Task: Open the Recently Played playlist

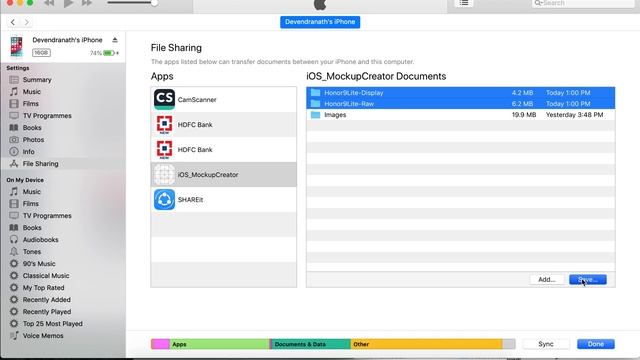Action: 47,312
